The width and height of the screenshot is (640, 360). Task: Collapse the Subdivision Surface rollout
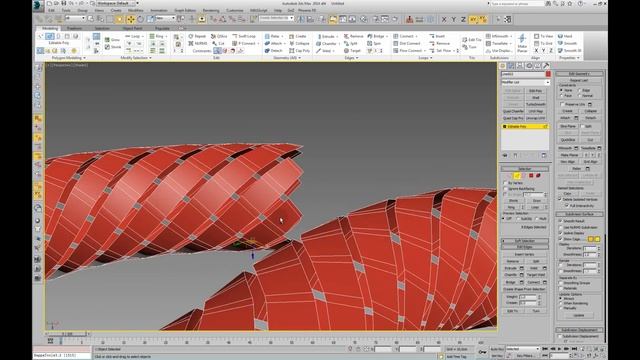pyautogui.click(x=579, y=214)
